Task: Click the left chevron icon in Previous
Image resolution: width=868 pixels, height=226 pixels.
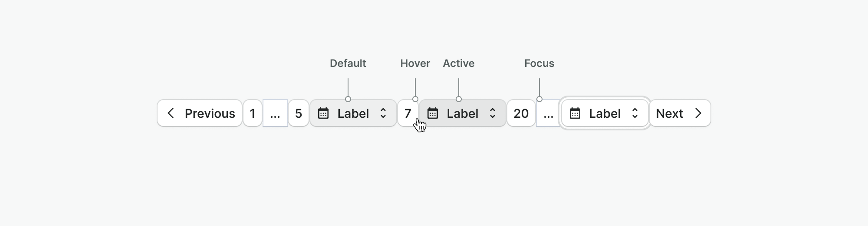Action: pos(171,113)
